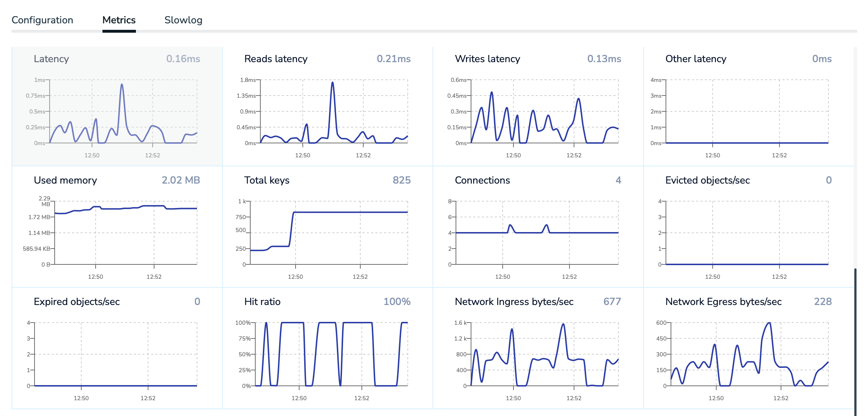Click the Latency card title
This screenshot has height=416, width=868.
tap(51, 59)
